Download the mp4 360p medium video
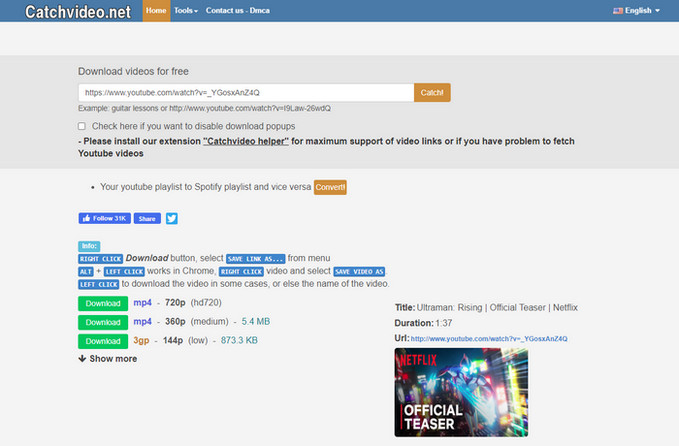 (x=103, y=322)
